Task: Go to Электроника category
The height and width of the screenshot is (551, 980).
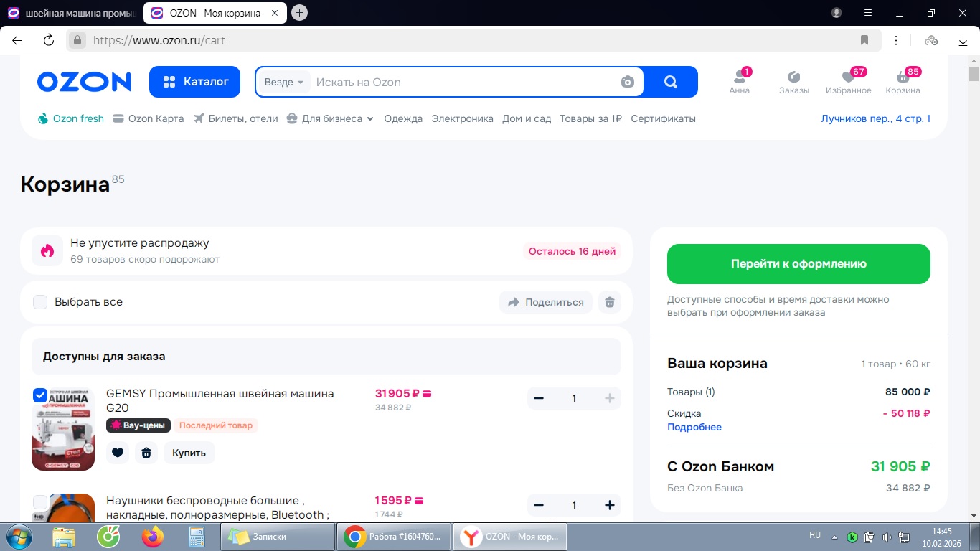Action: coord(463,118)
